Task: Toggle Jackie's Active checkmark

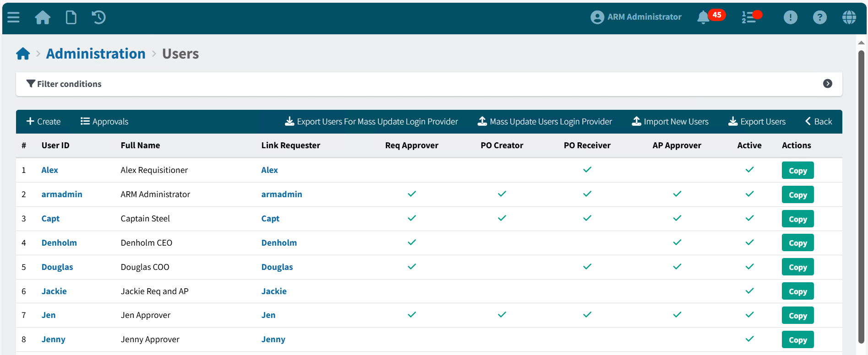Action: pyautogui.click(x=749, y=291)
